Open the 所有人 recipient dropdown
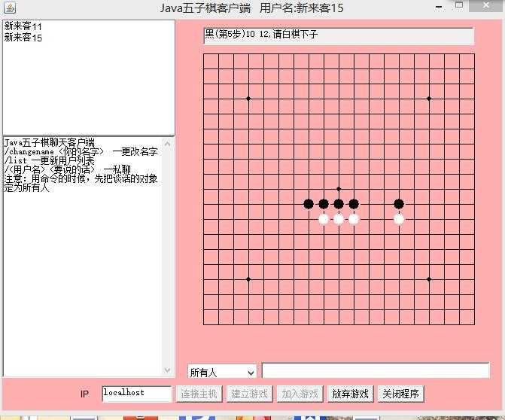Viewport: 505px width, 420px height. 222,372
